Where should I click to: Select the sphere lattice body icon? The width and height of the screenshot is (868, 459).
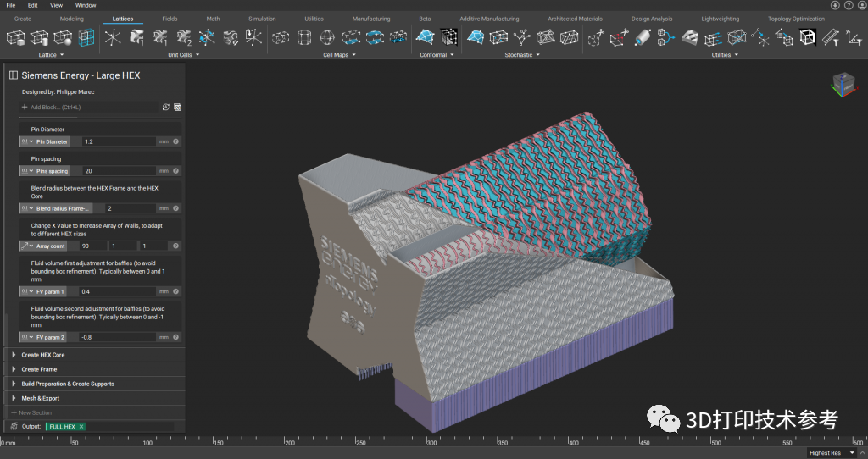coord(63,37)
